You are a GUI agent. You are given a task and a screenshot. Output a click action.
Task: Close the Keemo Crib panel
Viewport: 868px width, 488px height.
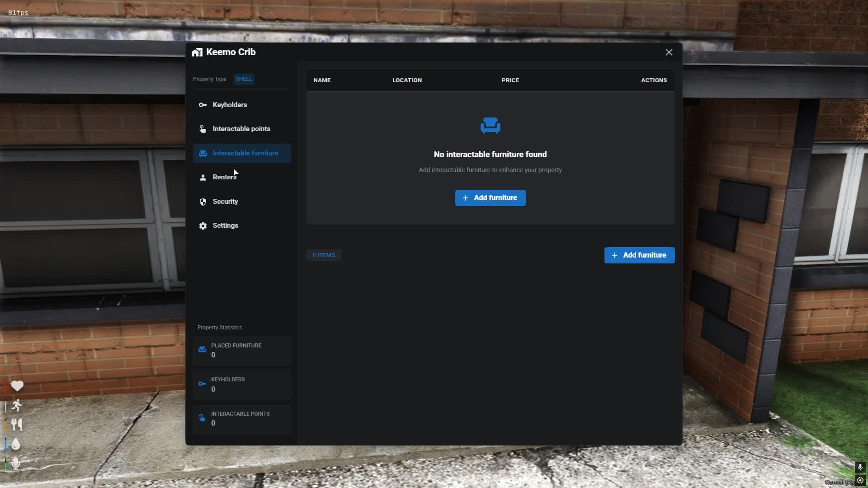click(x=669, y=52)
